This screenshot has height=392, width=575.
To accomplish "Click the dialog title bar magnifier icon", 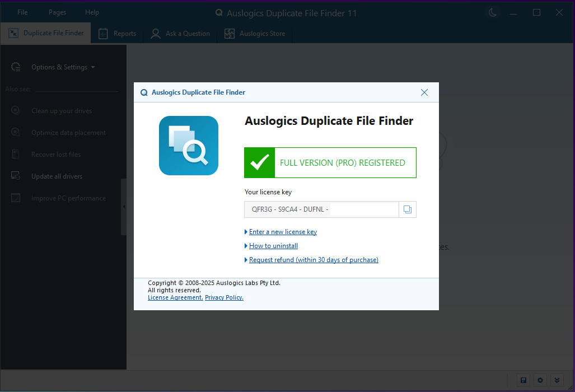I will 144,92.
